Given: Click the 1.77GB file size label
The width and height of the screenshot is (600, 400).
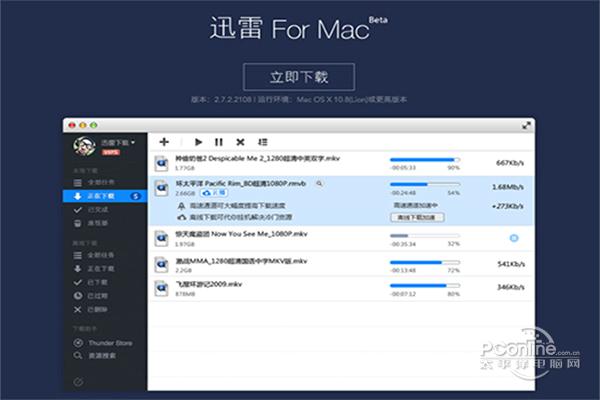Looking at the screenshot, I should pos(185,168).
